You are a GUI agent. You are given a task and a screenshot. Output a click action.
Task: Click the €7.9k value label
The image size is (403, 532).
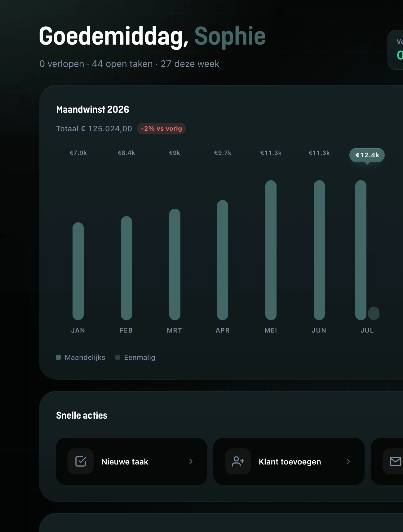(x=78, y=153)
